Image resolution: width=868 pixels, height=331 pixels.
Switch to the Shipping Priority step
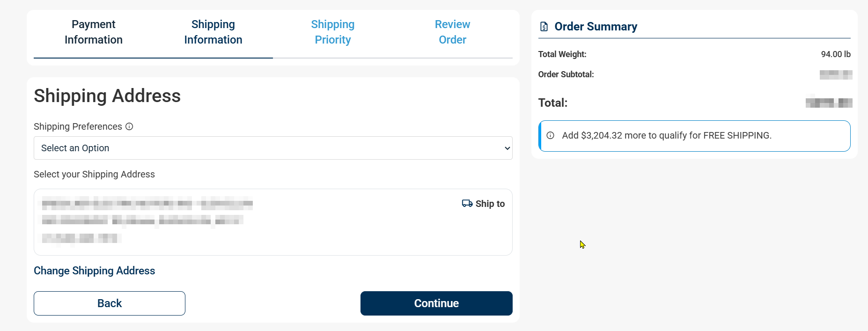coord(333,32)
